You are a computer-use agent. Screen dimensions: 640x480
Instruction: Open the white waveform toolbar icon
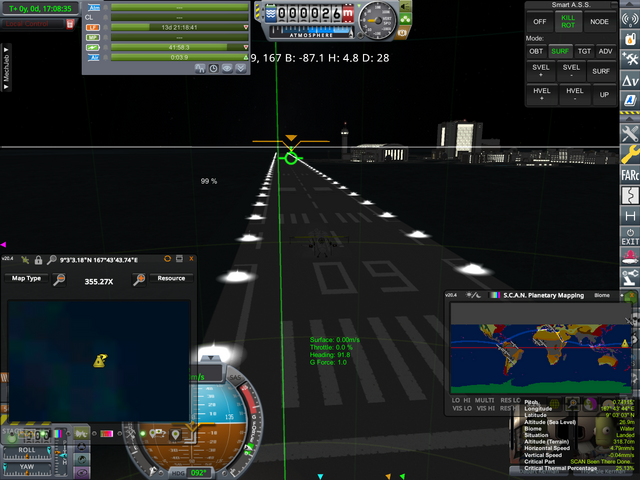(x=630, y=196)
